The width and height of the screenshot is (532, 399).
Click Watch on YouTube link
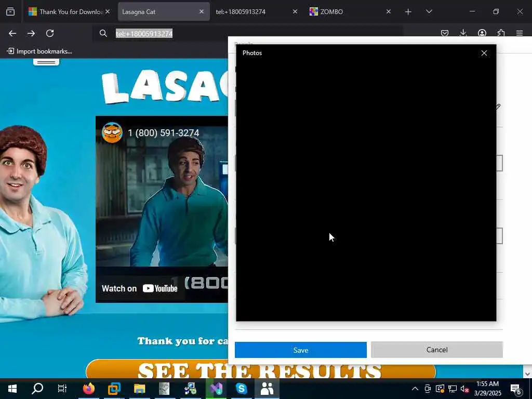(139, 288)
